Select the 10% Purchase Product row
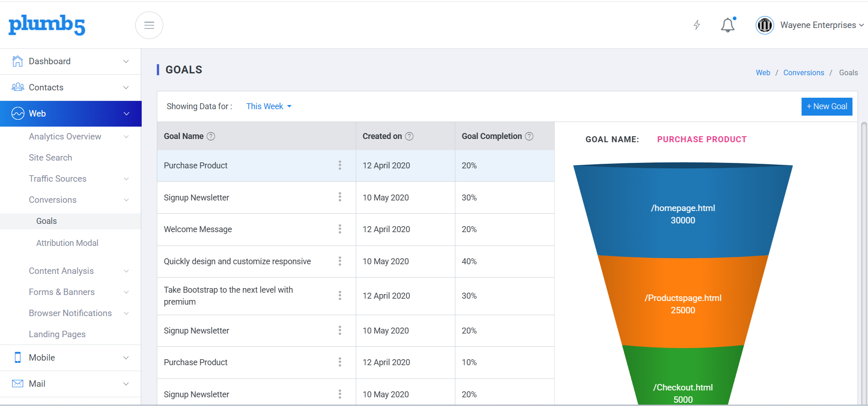This screenshot has width=868, height=406. 356,362
